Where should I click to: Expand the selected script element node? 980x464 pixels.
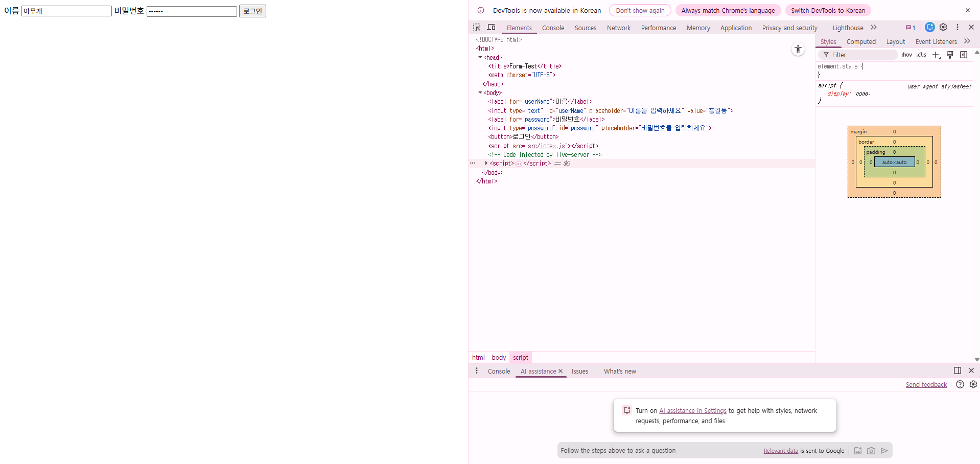pyautogui.click(x=486, y=164)
